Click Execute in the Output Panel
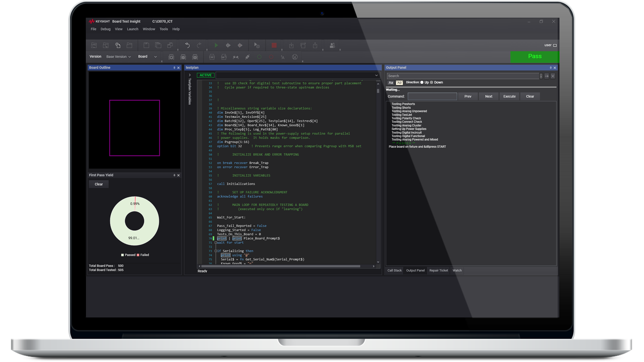The height and width of the screenshot is (362, 644). 509,96
